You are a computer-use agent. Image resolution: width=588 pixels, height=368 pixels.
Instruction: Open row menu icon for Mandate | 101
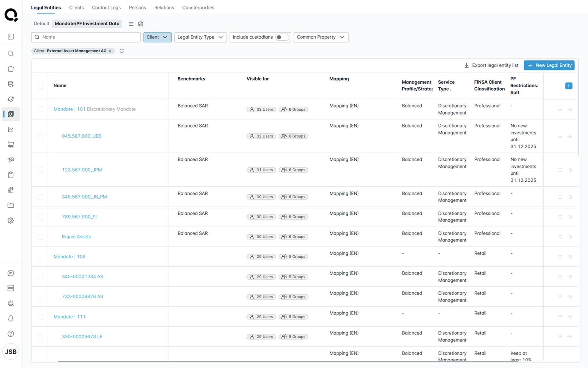click(x=560, y=109)
